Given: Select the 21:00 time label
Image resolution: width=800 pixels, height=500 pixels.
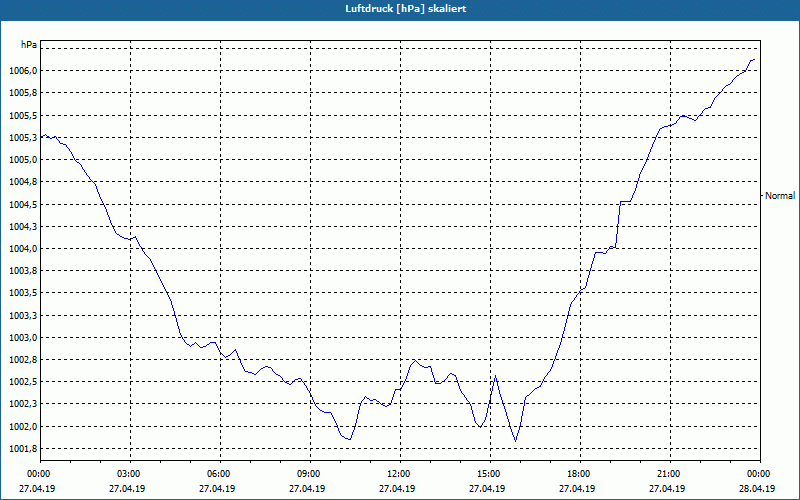Looking at the screenshot, I should (x=670, y=474).
